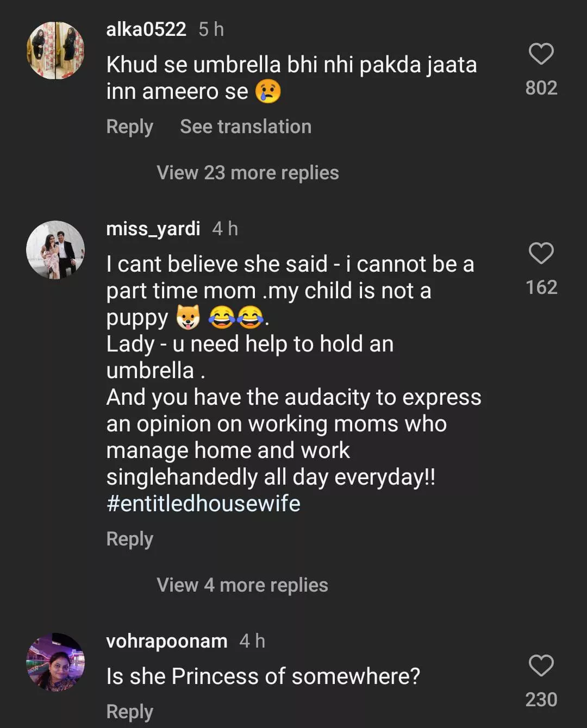Screen dimensions: 587x728
Task: View the 162 likes count
Action: point(541,287)
